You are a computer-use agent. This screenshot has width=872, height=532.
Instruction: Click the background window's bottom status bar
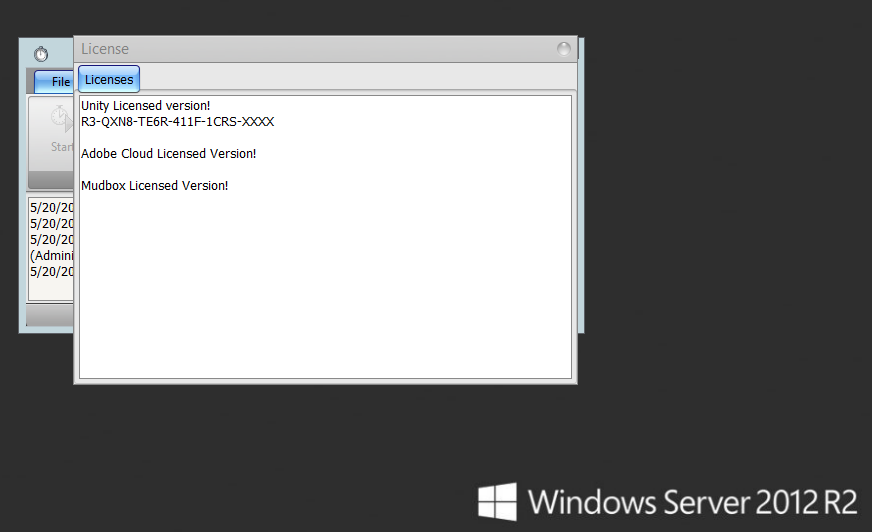tap(48, 316)
